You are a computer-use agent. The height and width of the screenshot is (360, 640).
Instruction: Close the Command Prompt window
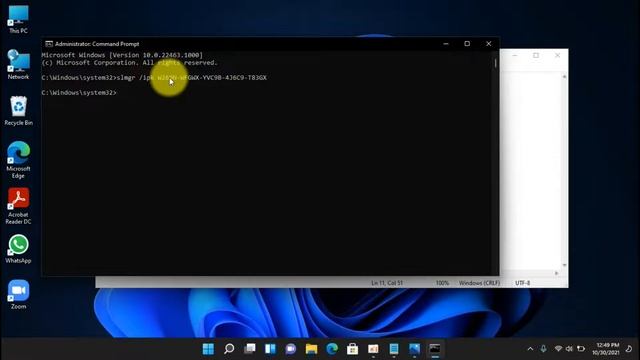489,44
